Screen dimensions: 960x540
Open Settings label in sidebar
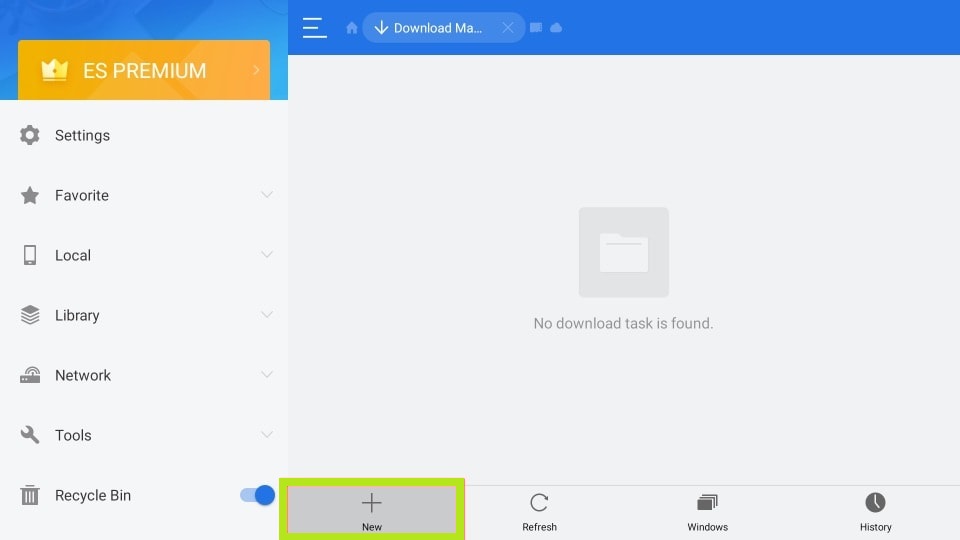82,135
